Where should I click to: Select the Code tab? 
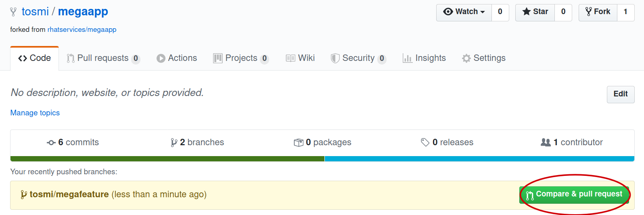point(35,58)
